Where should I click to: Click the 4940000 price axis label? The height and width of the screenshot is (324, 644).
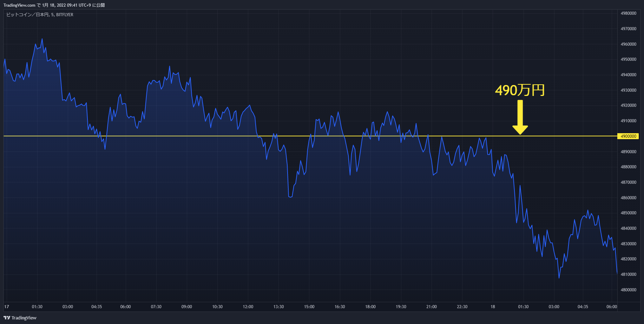click(629, 75)
